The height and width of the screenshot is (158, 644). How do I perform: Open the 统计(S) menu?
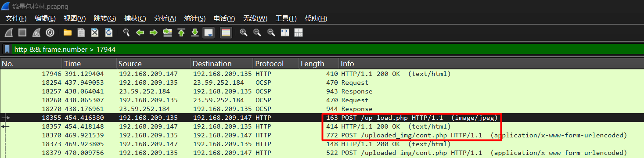(x=195, y=18)
